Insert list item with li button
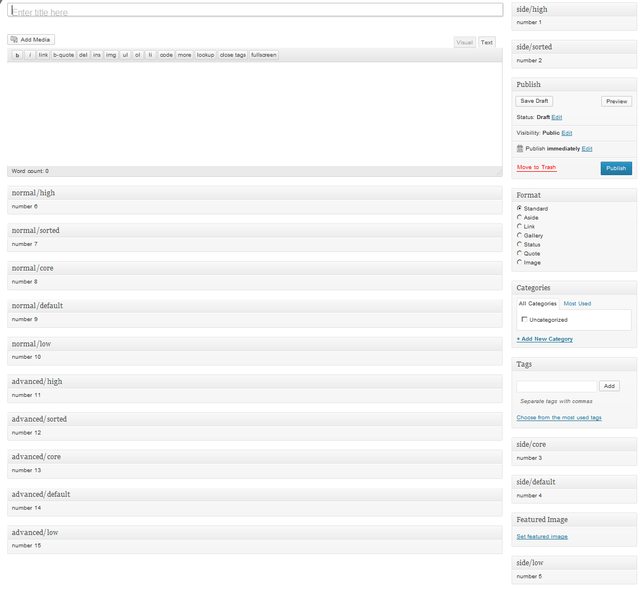 pyautogui.click(x=150, y=55)
